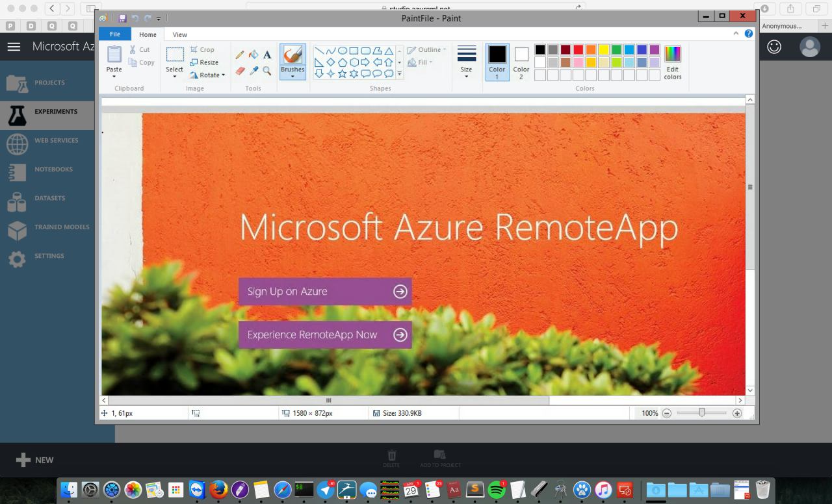Select the Color picker eyedropper tool
The height and width of the screenshot is (504, 832).
[253, 71]
